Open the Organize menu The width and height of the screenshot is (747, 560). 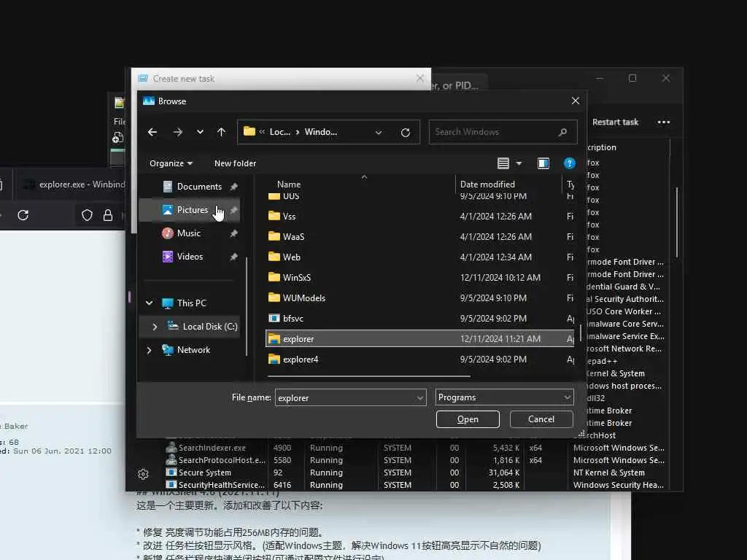tap(171, 163)
